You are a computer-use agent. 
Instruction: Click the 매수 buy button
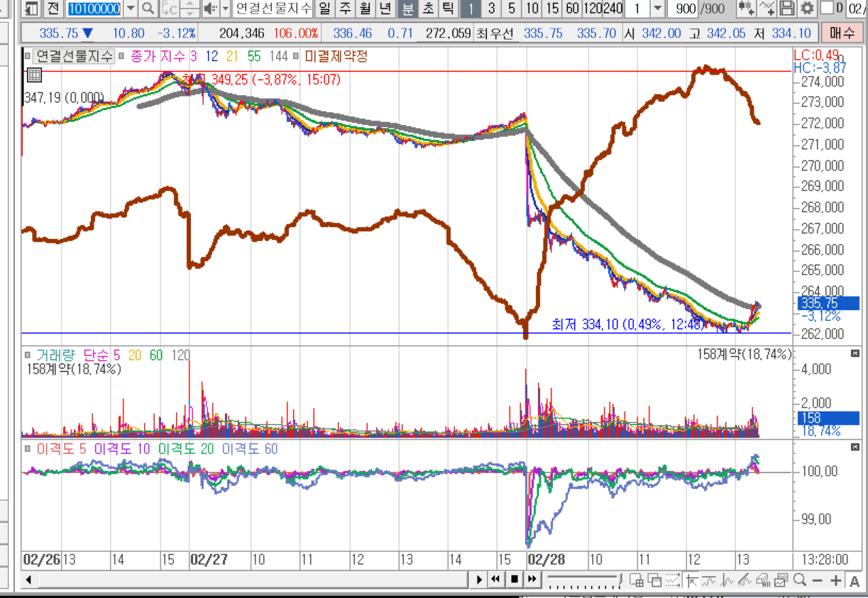coord(842,33)
